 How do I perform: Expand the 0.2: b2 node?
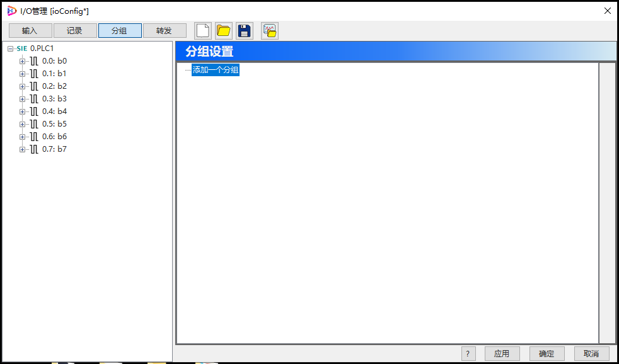23,87
